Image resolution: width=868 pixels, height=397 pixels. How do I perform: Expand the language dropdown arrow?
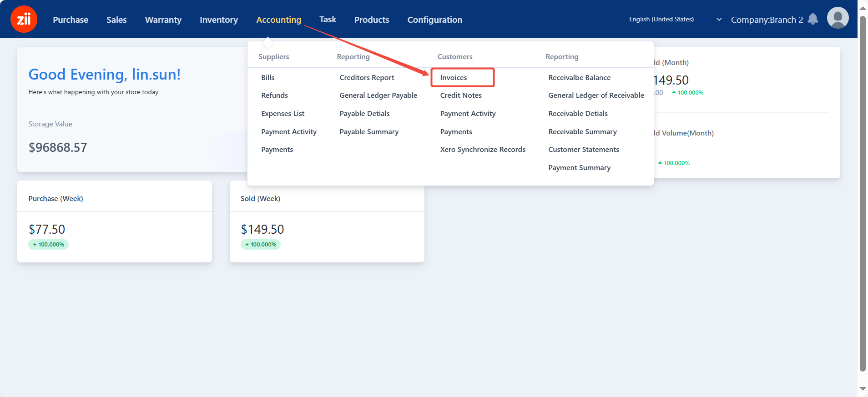point(719,20)
